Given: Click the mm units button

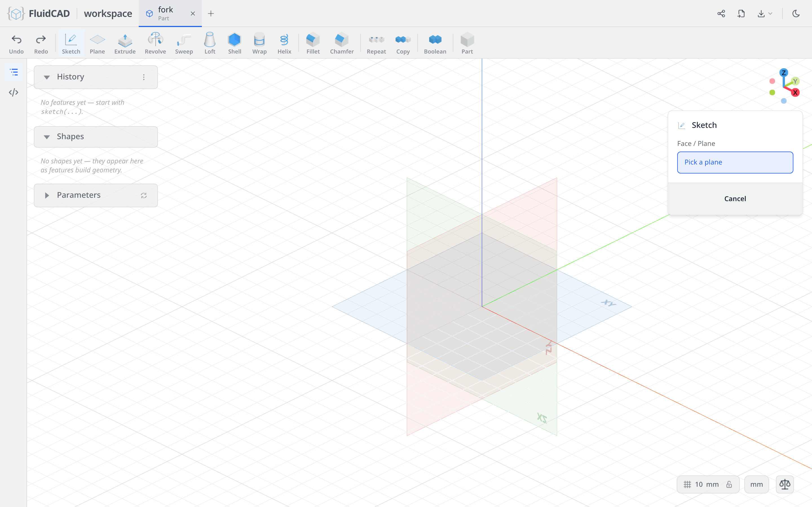Looking at the screenshot, I should (x=756, y=484).
